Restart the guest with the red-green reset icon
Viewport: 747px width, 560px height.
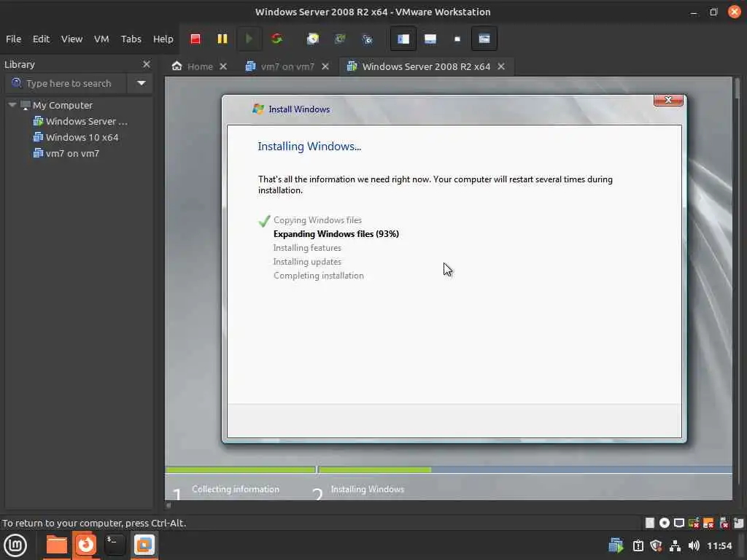[x=276, y=39]
